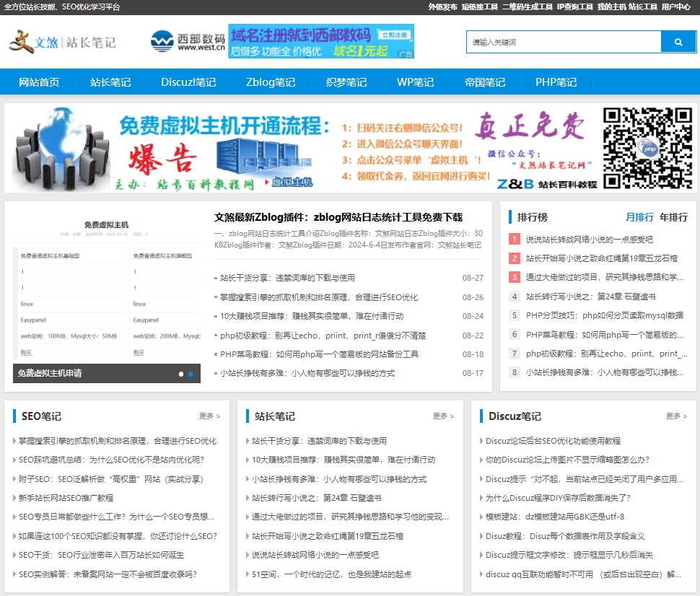Open PHP笔记 from the navigation bar
The width and height of the screenshot is (700, 596).
pyautogui.click(x=556, y=82)
